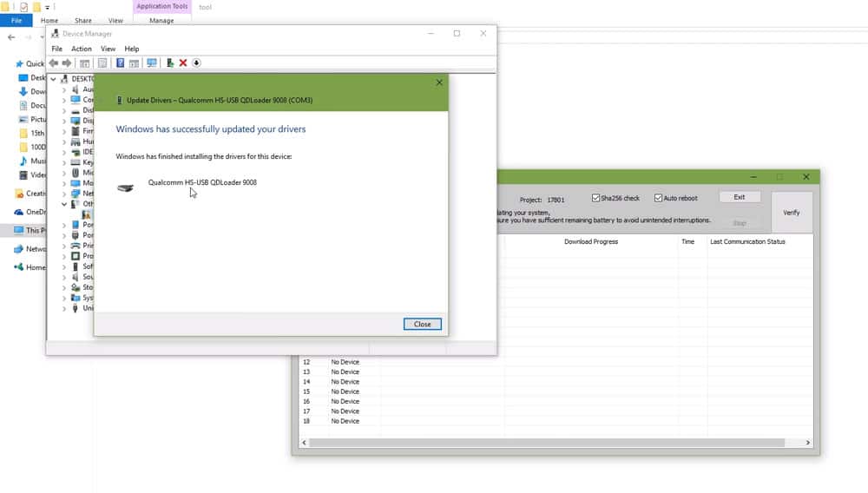
Task: Toggle the Sha256 check checkbox
Action: click(x=595, y=198)
